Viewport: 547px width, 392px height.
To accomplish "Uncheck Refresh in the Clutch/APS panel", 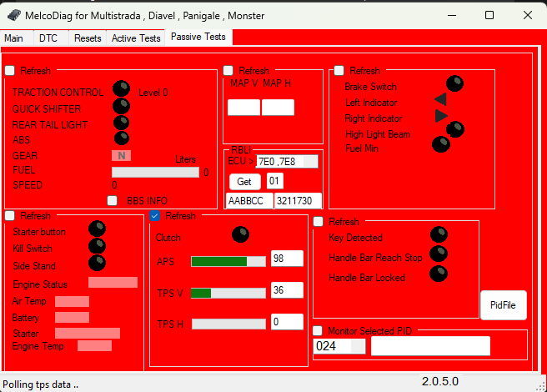I will [x=156, y=216].
